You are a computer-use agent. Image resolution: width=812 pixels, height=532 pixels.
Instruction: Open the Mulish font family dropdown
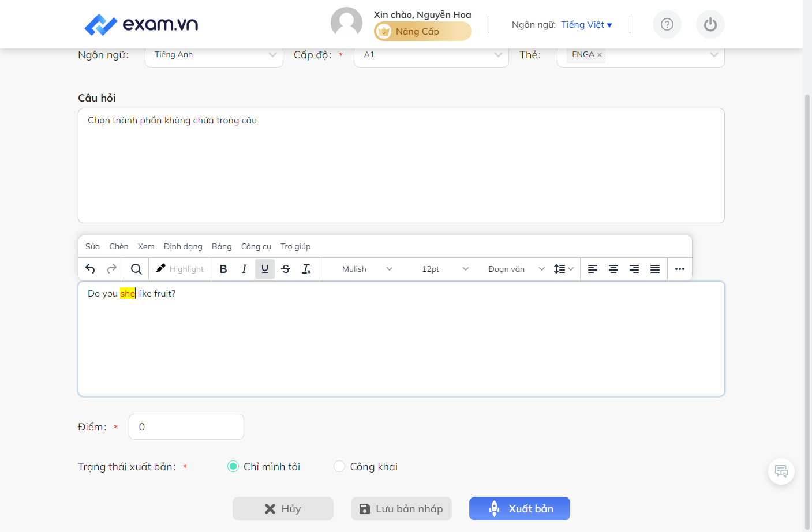coord(367,269)
